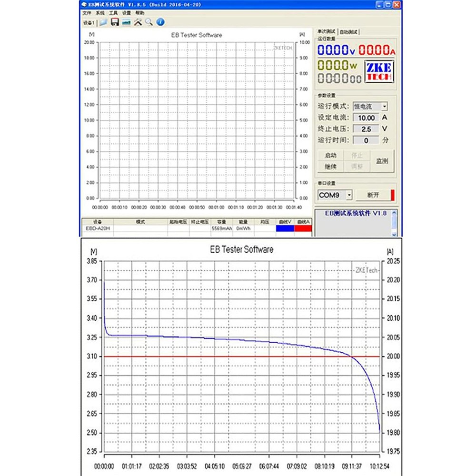Expand the 运行模式 mode dropdown
The width and height of the screenshot is (476, 476).
coord(384,106)
